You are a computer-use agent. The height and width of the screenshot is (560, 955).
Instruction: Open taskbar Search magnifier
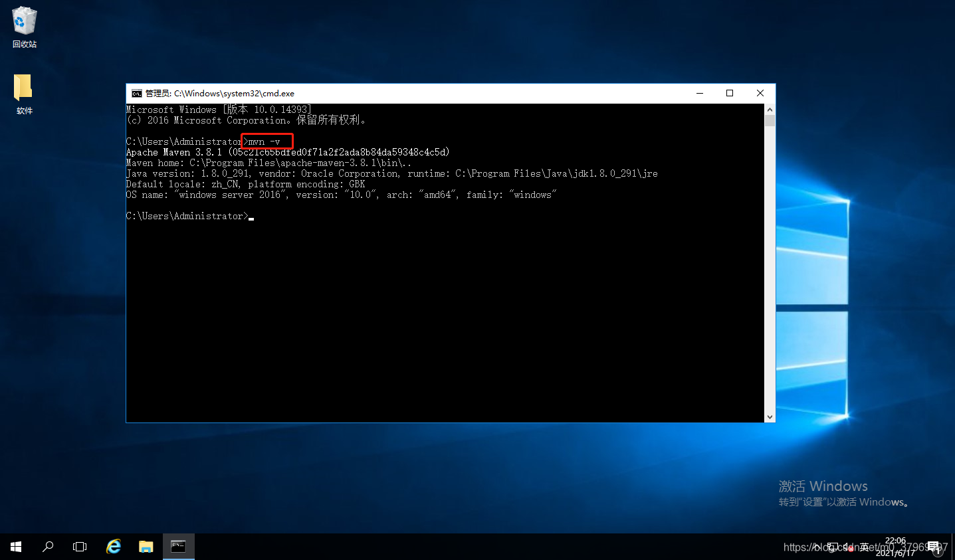(x=48, y=547)
